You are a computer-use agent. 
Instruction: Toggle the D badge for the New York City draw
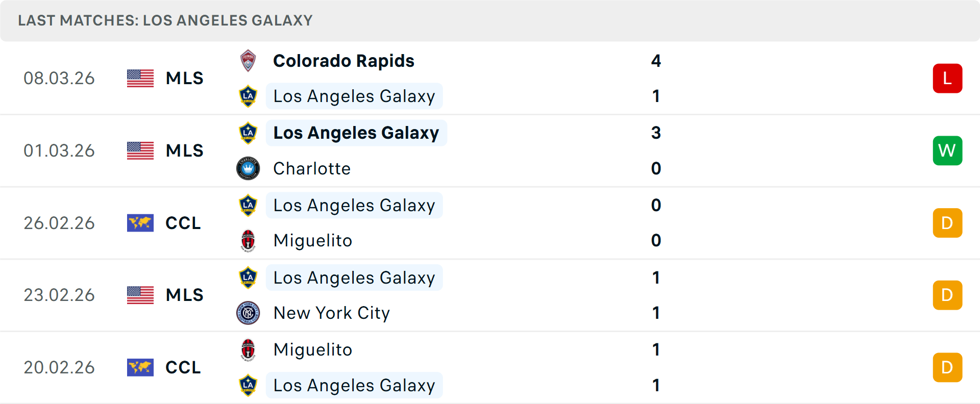point(947,295)
